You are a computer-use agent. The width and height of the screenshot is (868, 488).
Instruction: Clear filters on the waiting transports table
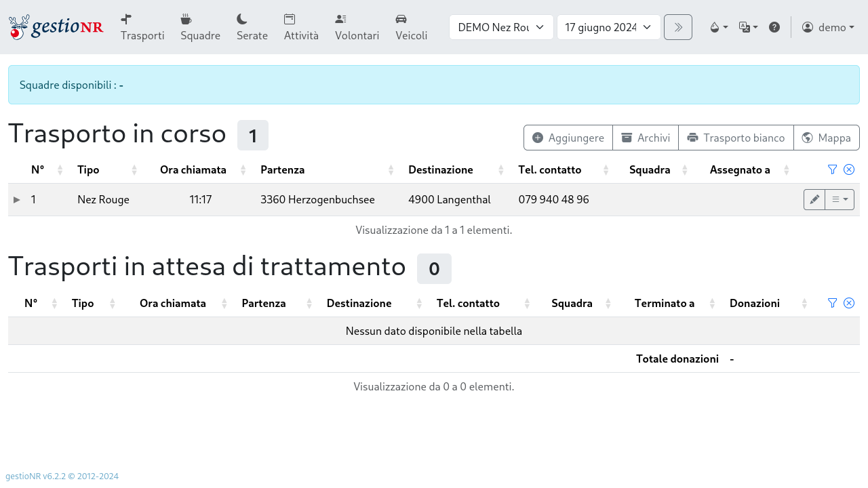click(848, 303)
